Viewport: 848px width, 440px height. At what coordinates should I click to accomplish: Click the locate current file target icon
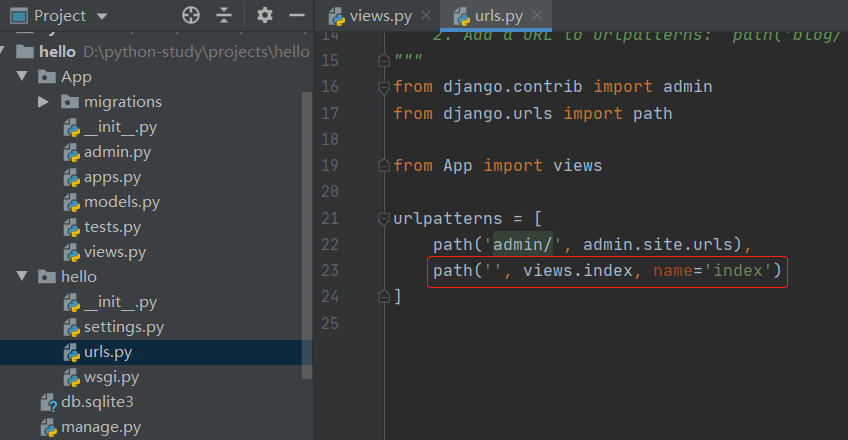191,16
